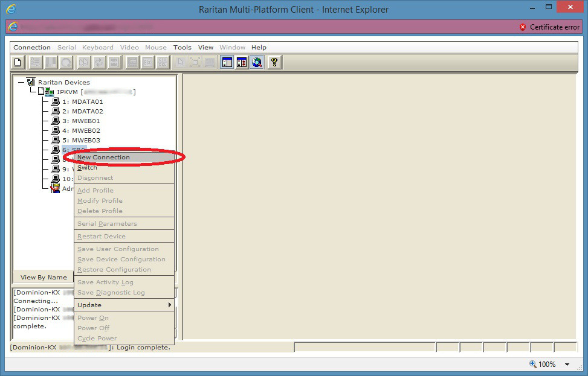The image size is (588, 376).
Task: Open the Video menu
Action: pyautogui.click(x=129, y=47)
